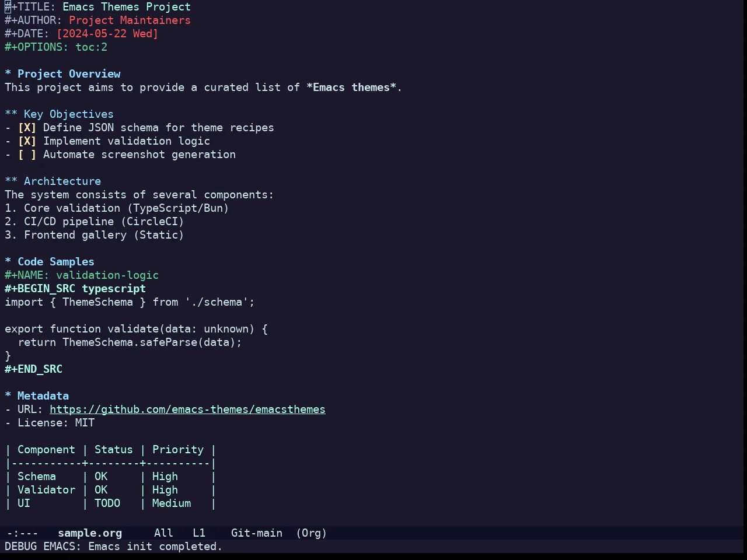Click the [2024-05-22 Wed] date timestamp
This screenshot has width=747, height=560.
click(x=107, y=34)
